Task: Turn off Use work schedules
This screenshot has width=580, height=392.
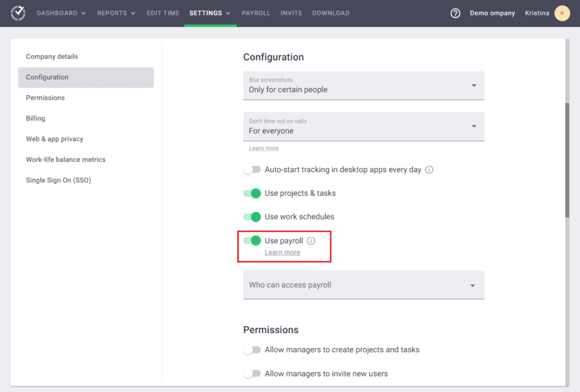Action: pos(251,216)
